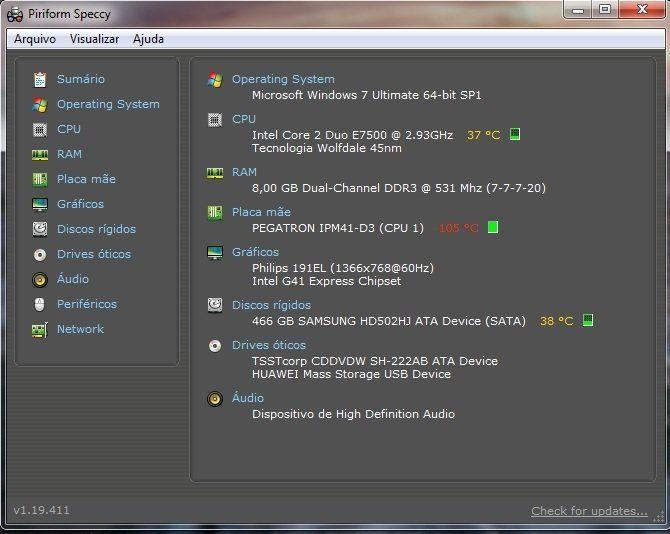Image resolution: width=670 pixels, height=534 pixels.
Task: Click the RAM module icon in sidebar
Action: point(40,154)
